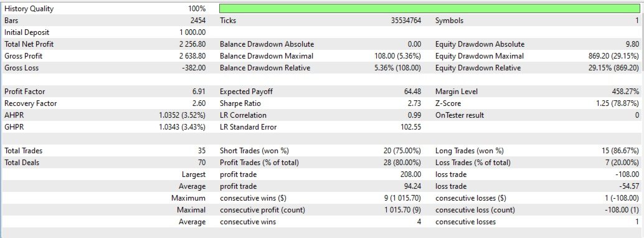Click the Initial Deposit value 1 000.00
The height and width of the screenshot is (238, 644).
[192, 32]
